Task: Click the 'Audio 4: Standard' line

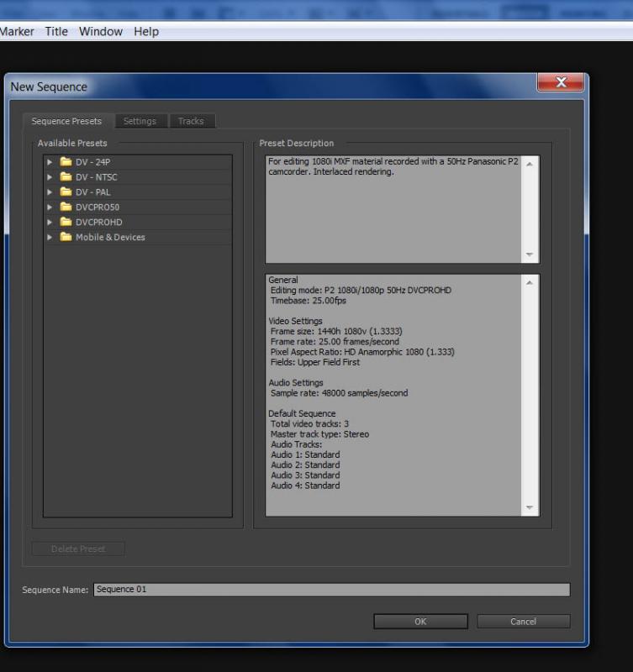Action: pos(305,486)
